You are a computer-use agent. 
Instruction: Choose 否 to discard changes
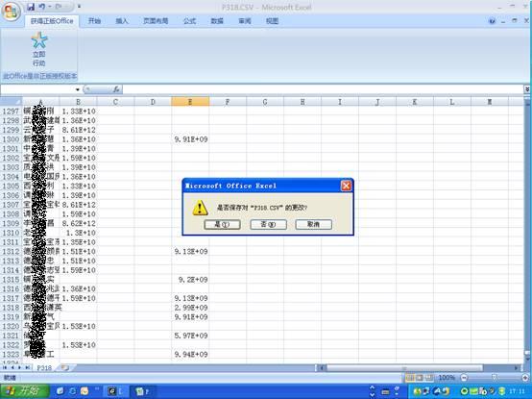click(x=268, y=224)
